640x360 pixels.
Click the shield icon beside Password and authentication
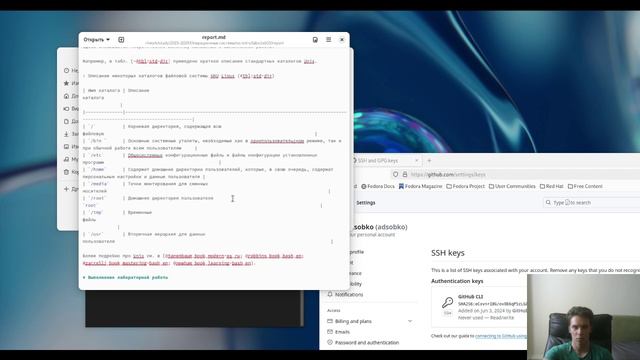(330, 342)
